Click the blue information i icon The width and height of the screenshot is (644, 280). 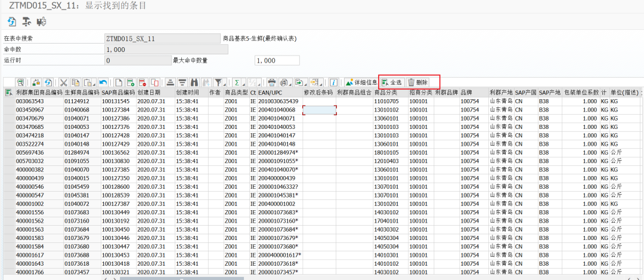coord(335,82)
